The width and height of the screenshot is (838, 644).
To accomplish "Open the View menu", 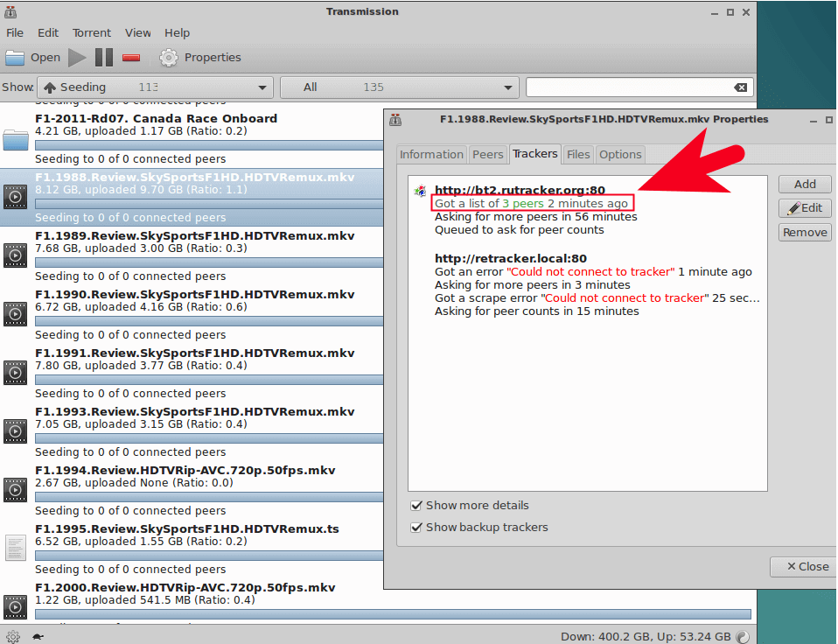I will click(138, 33).
